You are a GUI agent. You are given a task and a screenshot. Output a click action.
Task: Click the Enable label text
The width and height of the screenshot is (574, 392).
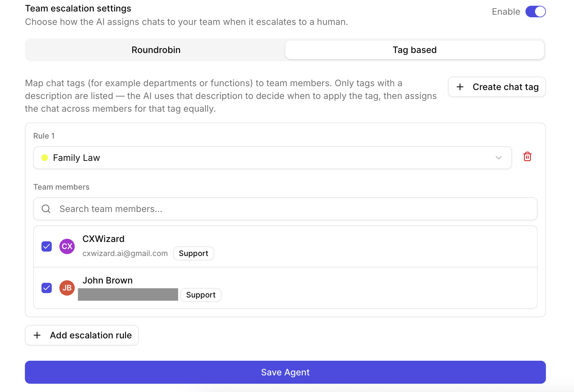click(x=506, y=11)
